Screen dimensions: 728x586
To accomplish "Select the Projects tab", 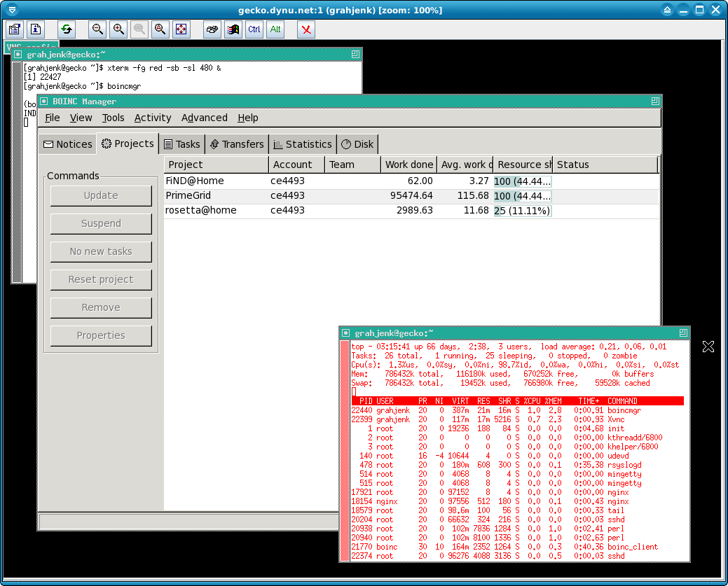I will coord(128,144).
